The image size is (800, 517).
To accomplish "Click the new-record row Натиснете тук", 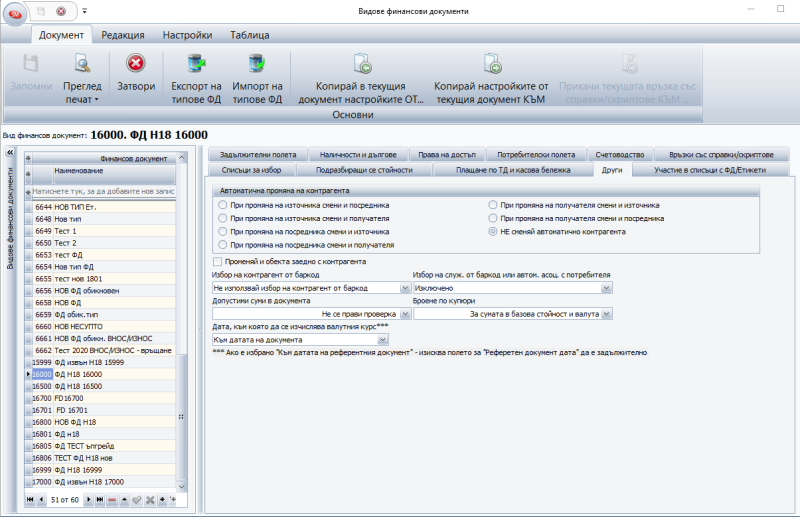I will 104,191.
